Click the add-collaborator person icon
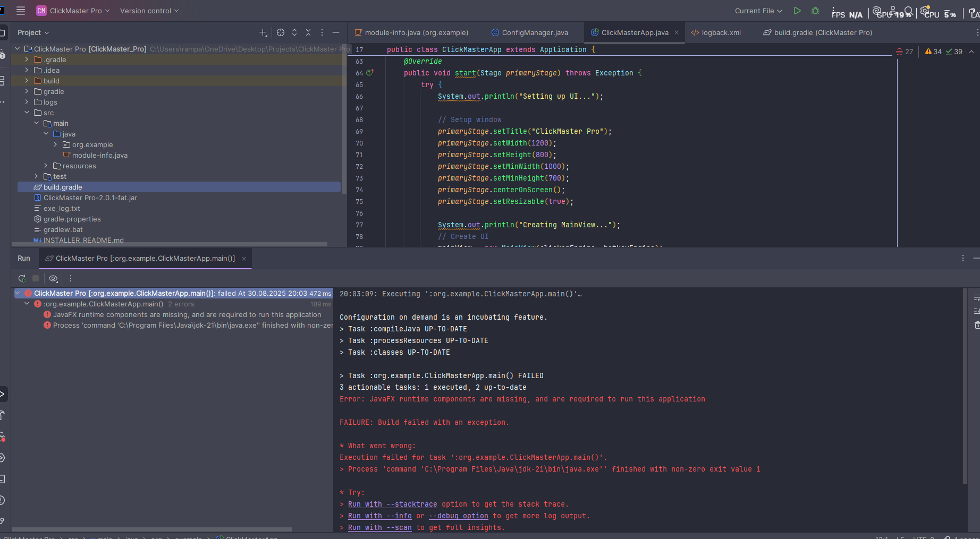 893,11
